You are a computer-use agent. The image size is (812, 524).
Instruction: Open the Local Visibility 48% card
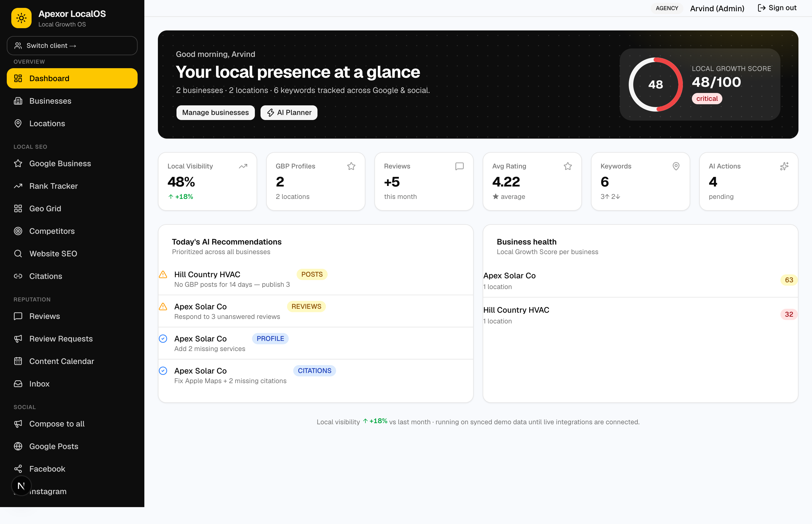[x=207, y=181]
